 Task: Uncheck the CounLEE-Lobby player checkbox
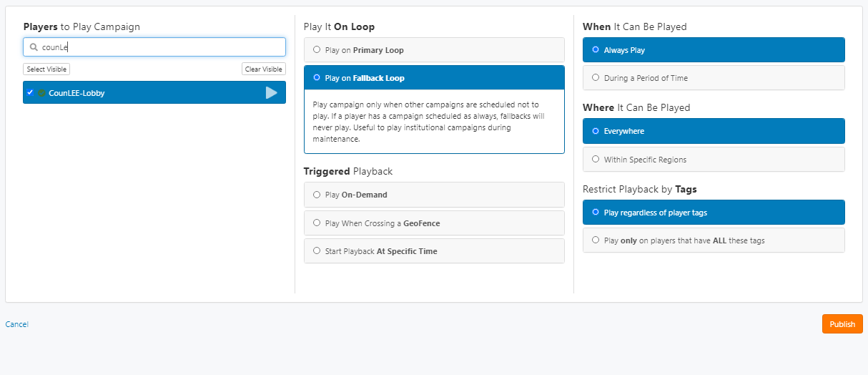30,92
